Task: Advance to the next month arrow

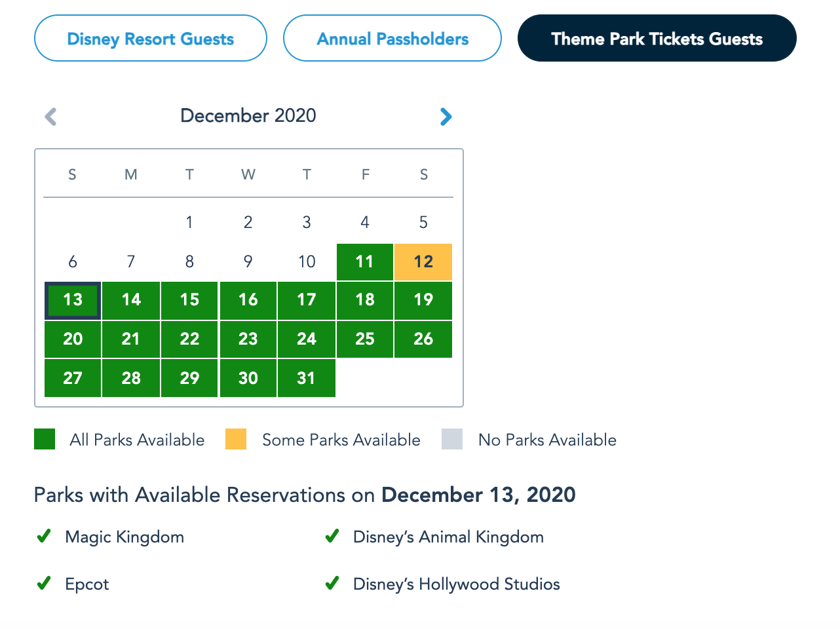Action: [x=446, y=117]
